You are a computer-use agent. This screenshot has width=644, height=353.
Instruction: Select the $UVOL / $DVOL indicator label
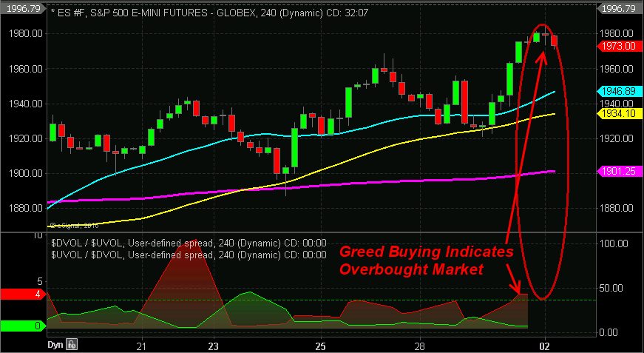[x=189, y=255]
